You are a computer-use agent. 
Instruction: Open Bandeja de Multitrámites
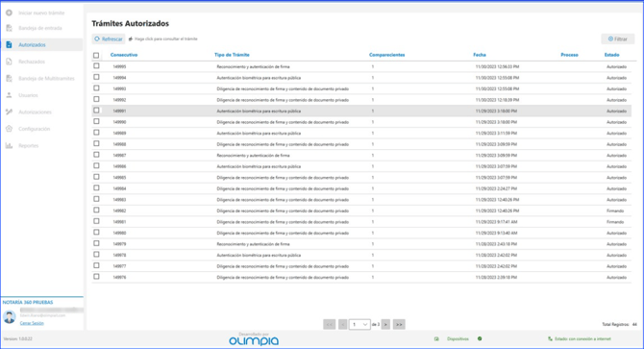[46, 79]
